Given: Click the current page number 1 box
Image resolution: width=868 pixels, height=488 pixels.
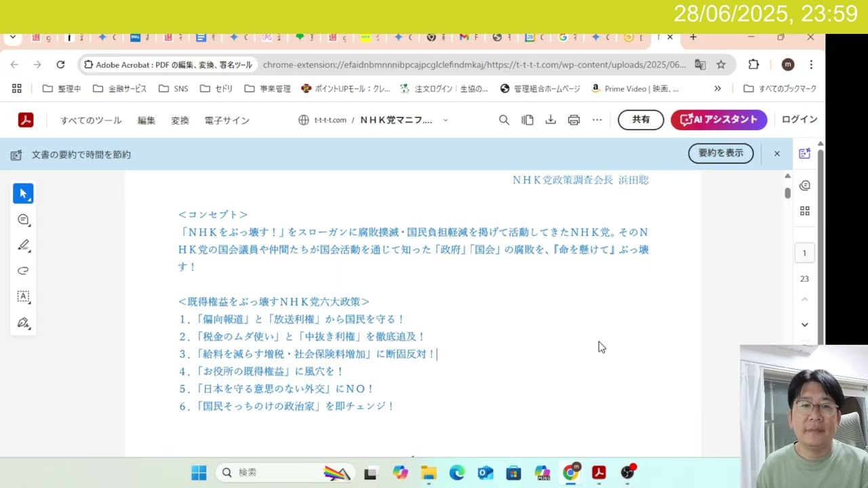Looking at the screenshot, I should [805, 253].
